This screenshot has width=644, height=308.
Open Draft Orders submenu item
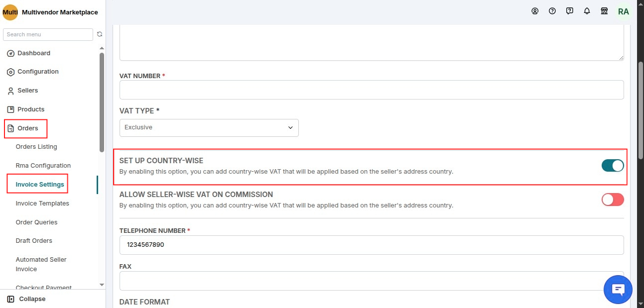(x=34, y=241)
